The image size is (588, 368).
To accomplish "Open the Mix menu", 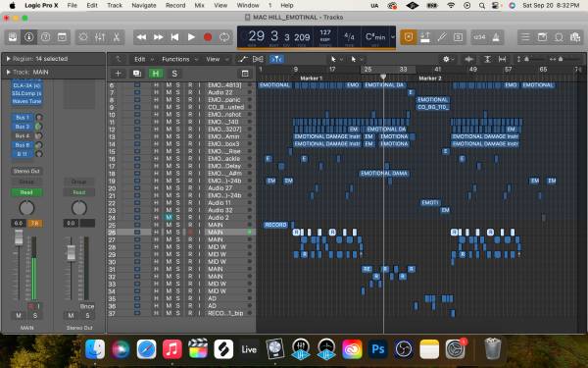I will click(199, 5).
